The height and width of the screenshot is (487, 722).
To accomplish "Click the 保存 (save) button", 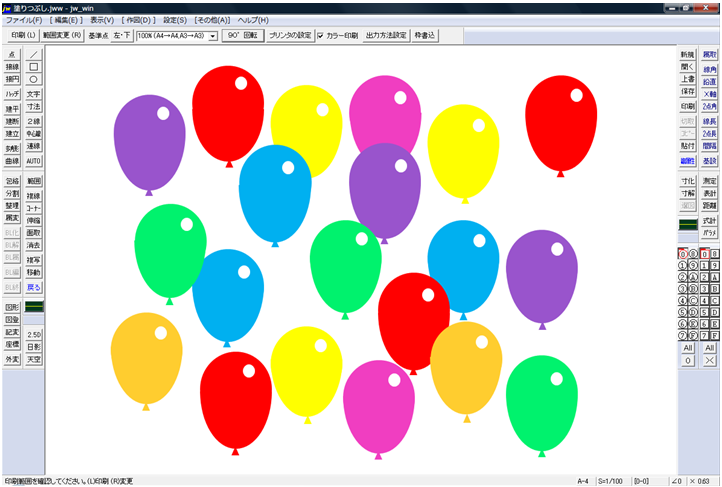I will [688, 92].
